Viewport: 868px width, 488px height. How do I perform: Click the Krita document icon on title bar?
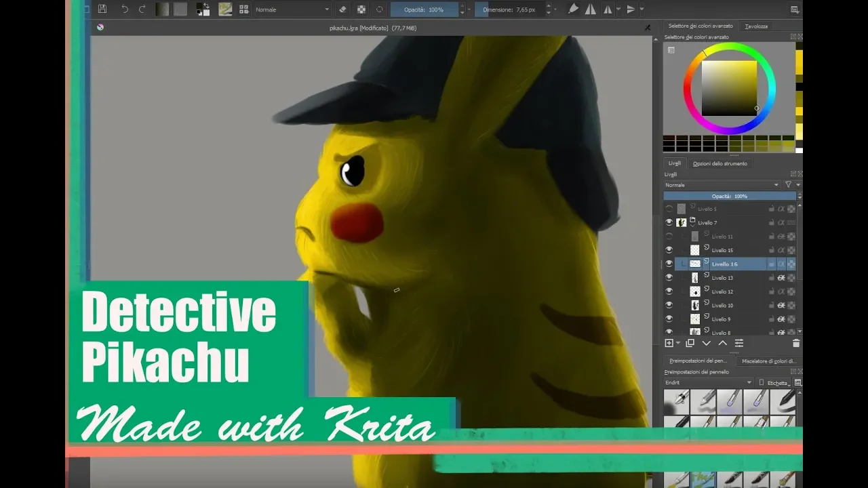coord(100,27)
